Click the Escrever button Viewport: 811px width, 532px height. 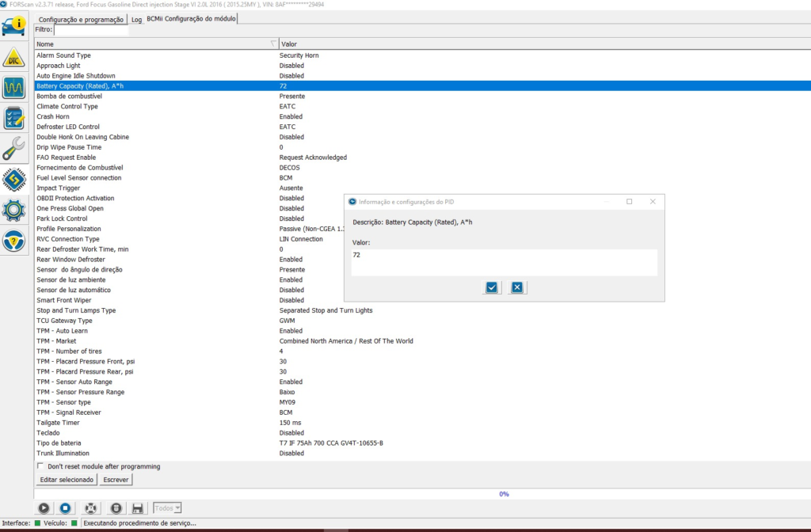coord(116,480)
